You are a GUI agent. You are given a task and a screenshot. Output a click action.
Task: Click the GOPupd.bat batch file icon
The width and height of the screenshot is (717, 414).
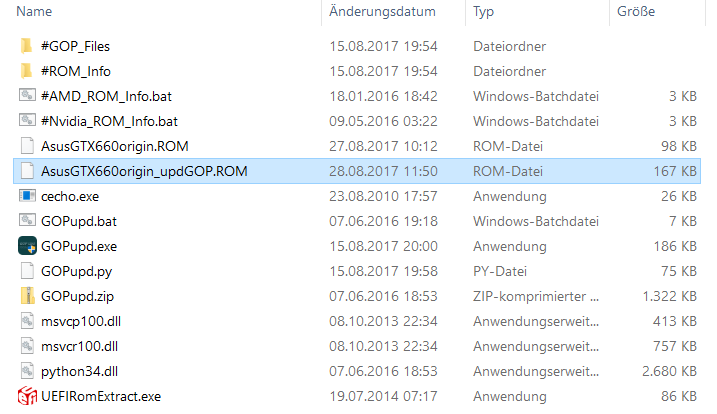(x=27, y=221)
